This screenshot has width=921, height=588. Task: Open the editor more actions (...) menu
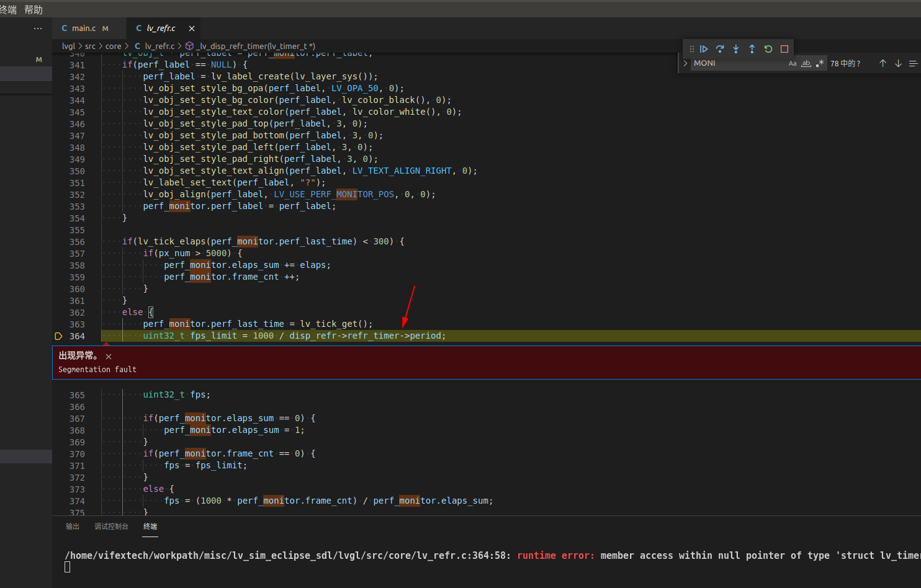(x=38, y=28)
